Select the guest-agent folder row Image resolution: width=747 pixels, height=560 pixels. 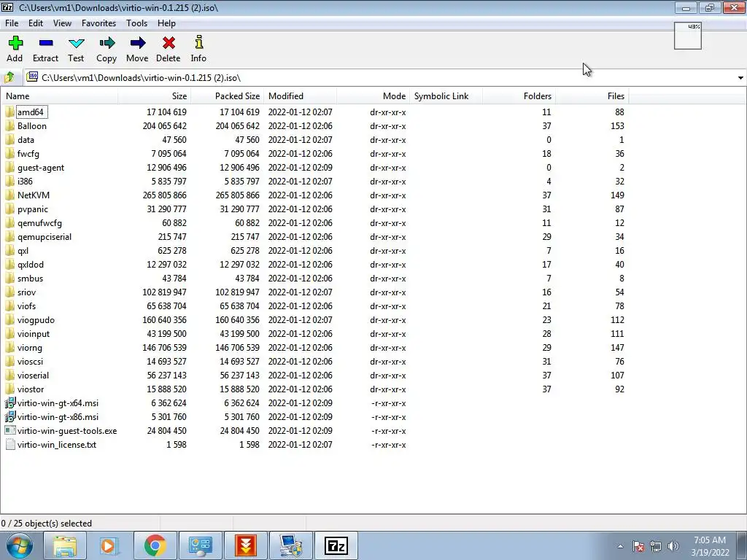[314, 168]
